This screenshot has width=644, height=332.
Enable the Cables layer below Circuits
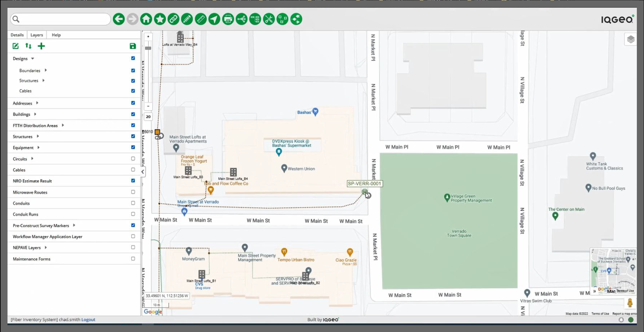click(133, 170)
